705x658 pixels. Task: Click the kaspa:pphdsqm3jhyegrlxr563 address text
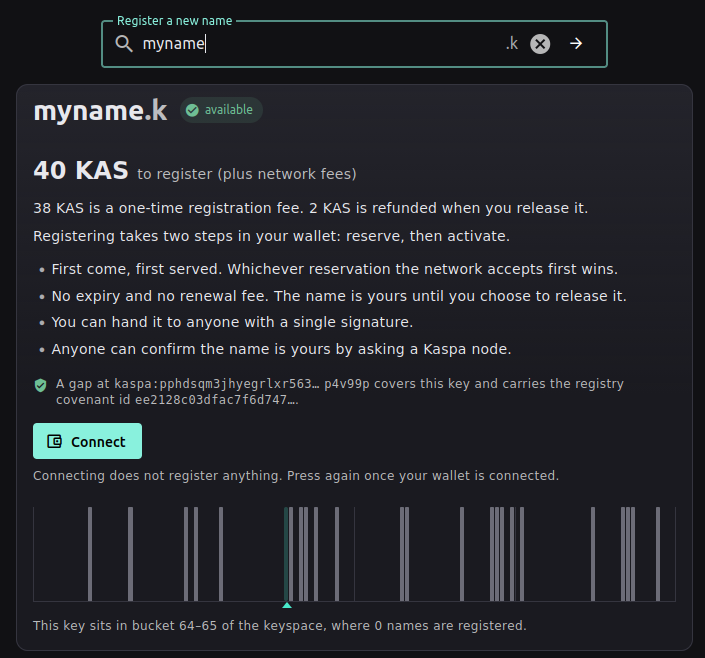point(242,384)
